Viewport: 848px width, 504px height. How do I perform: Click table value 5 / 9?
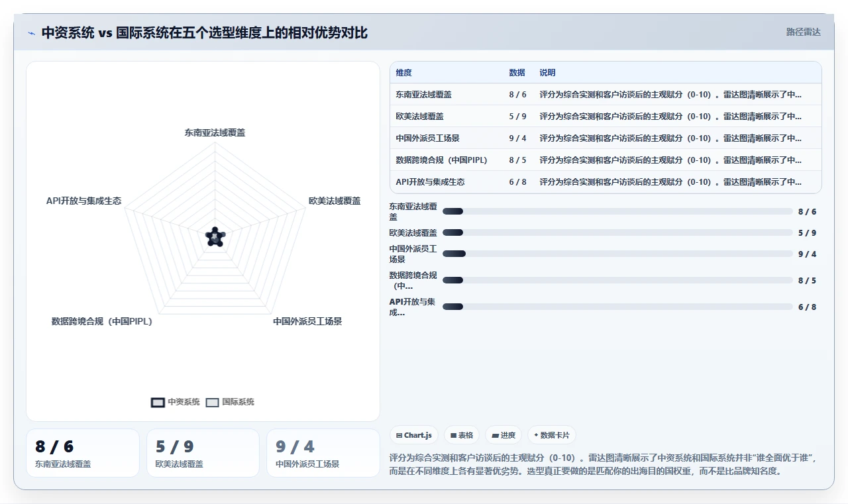tap(517, 117)
